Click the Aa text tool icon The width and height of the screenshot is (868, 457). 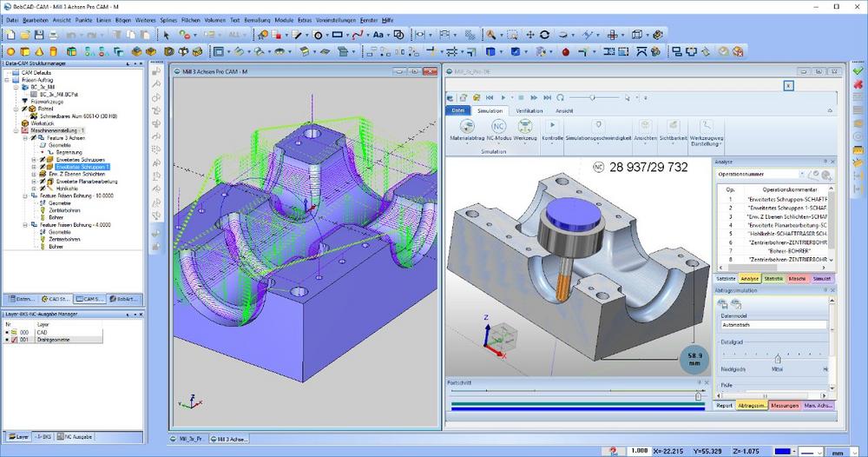(378, 35)
